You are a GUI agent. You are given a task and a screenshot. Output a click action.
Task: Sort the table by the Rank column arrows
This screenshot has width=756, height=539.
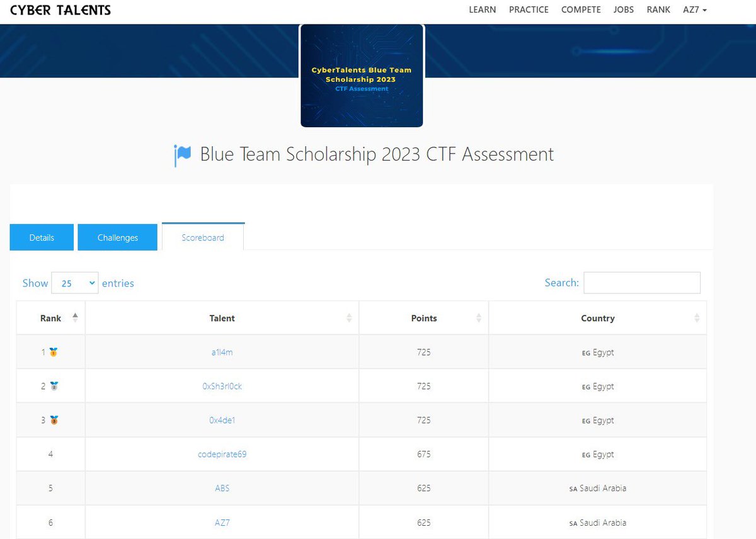[76, 318]
